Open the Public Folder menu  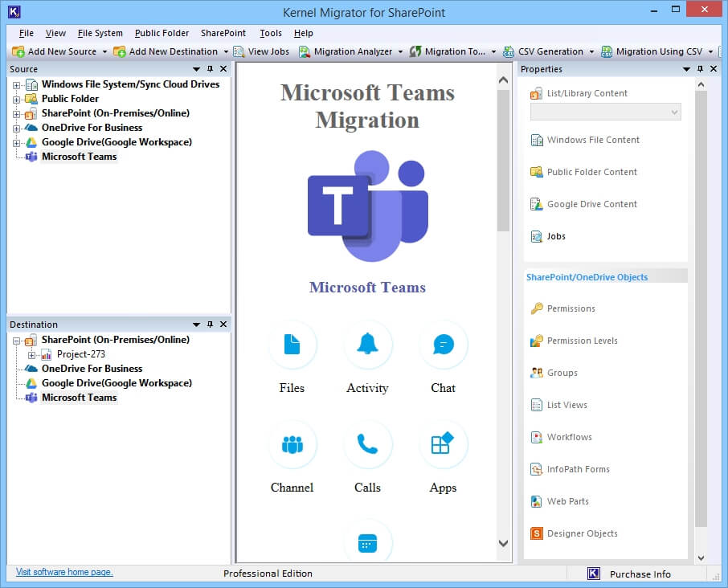tap(162, 33)
